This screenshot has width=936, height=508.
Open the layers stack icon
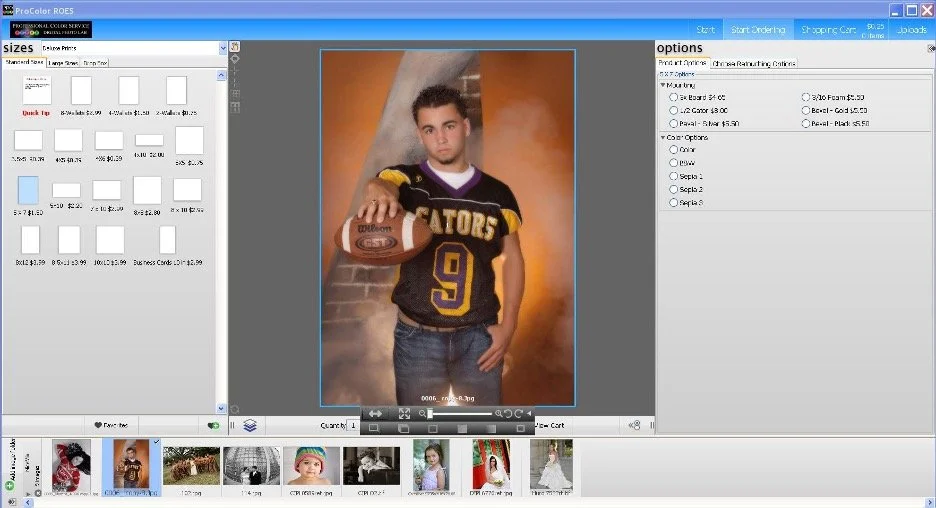(x=250, y=425)
